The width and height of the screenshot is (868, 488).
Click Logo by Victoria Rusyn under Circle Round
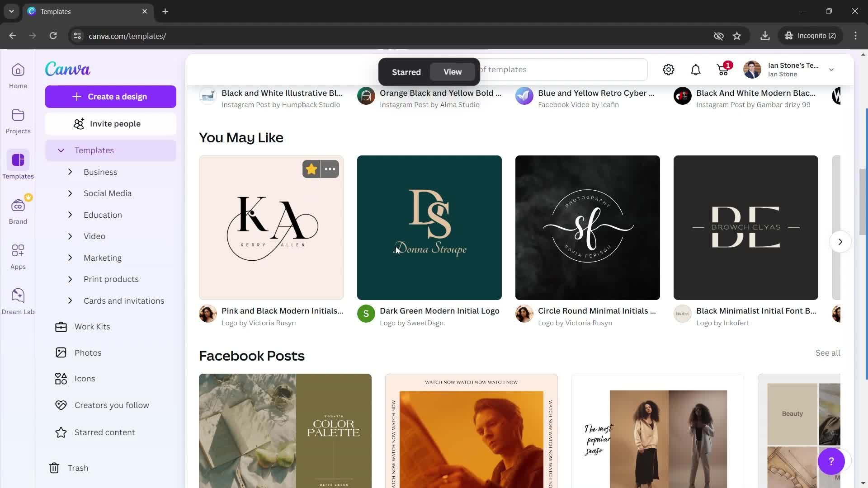point(575,323)
